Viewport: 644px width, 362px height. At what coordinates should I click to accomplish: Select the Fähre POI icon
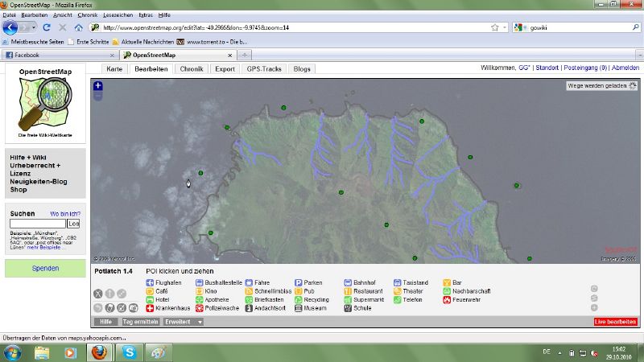249,283
